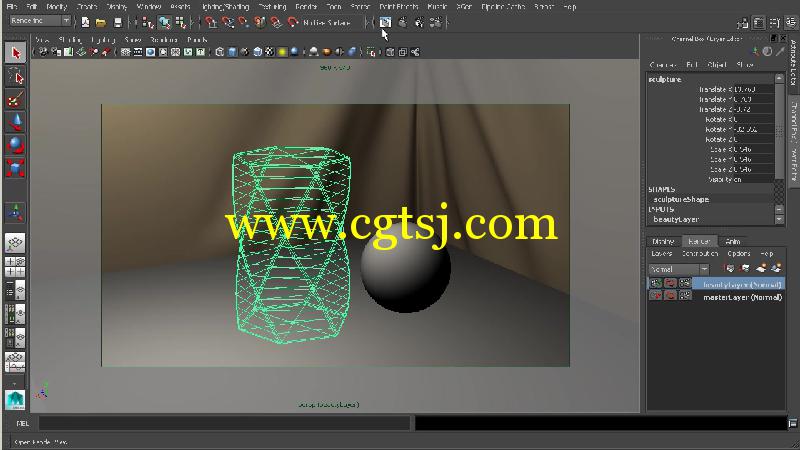Open Panels menu in viewport panel
800x450 pixels.
click(197, 40)
